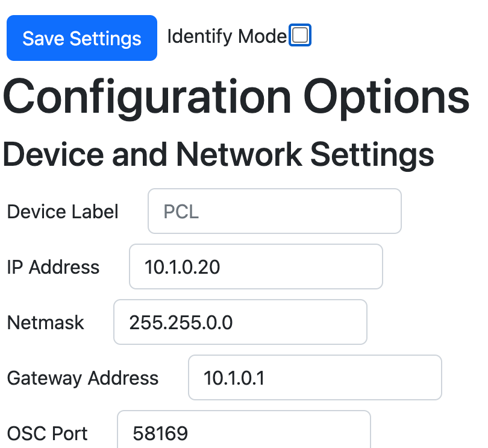
Task: Select the IP Address input field
Action: (256, 267)
